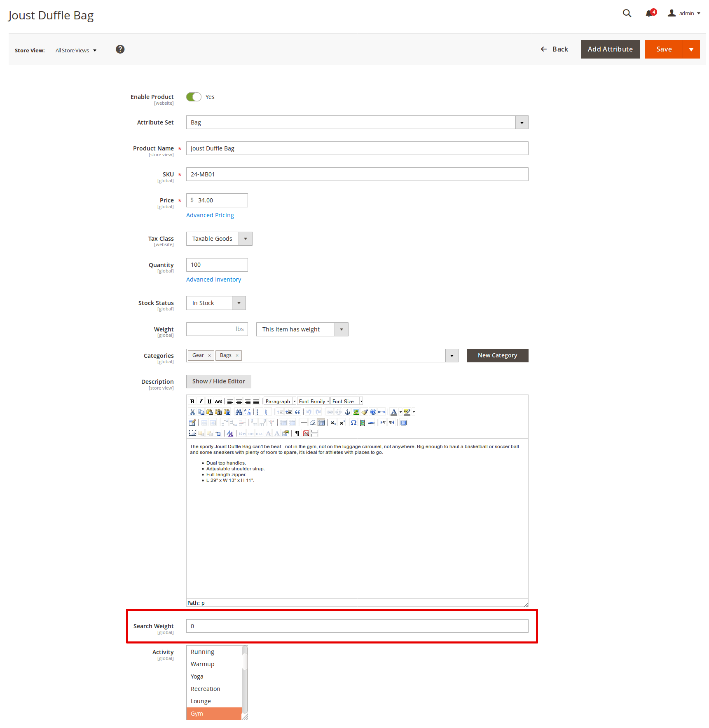Apply superscript formatting in the editor
Screen dimensions: 709x728
[342, 423]
